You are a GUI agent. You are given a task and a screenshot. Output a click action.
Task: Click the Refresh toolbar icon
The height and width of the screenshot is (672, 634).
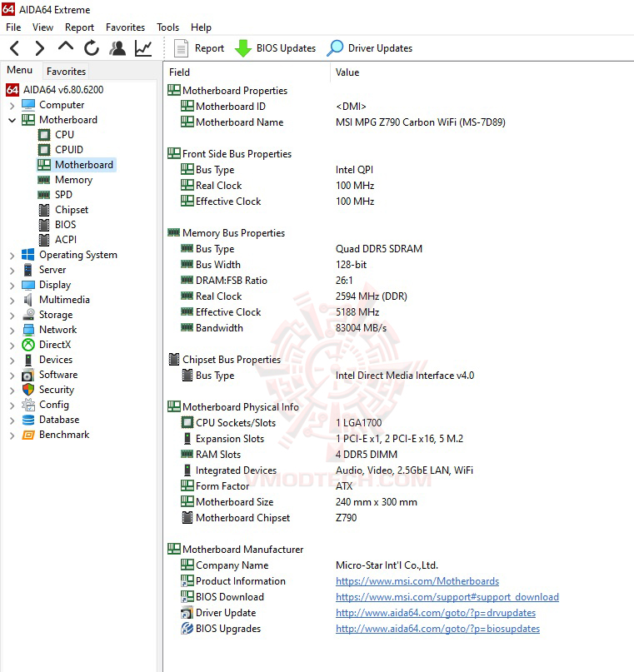pyautogui.click(x=92, y=48)
